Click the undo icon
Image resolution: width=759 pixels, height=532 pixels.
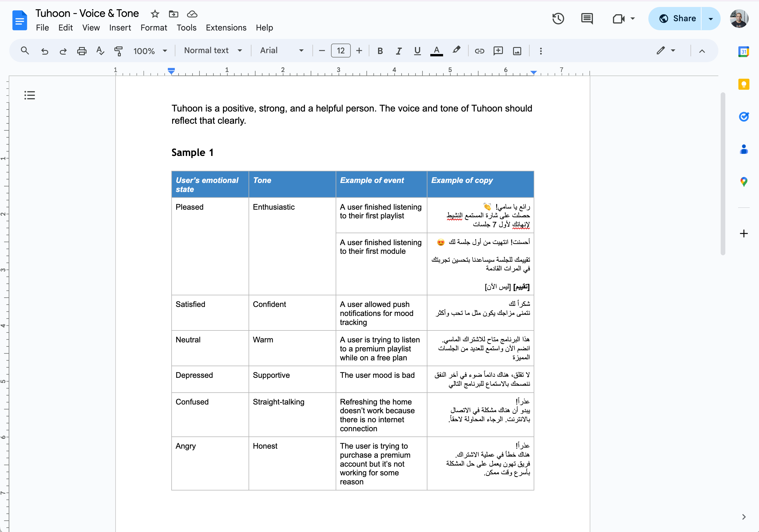coord(44,51)
